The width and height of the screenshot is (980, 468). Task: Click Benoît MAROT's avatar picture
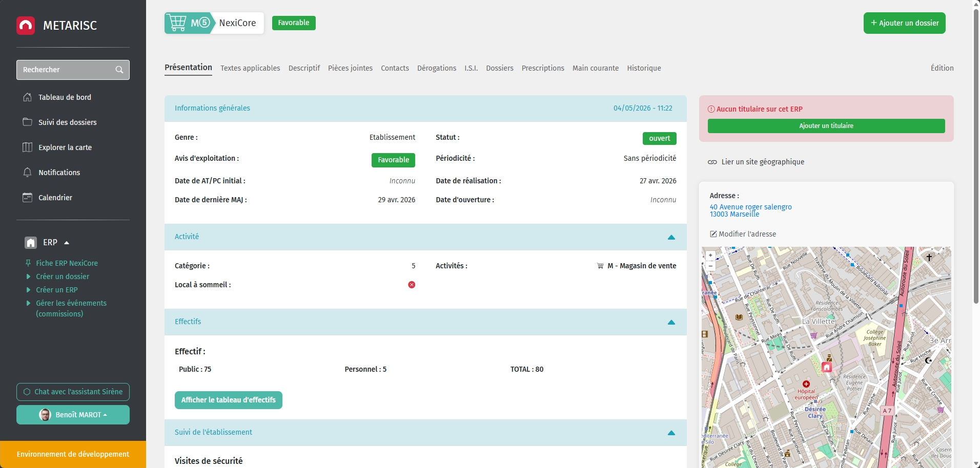45,415
